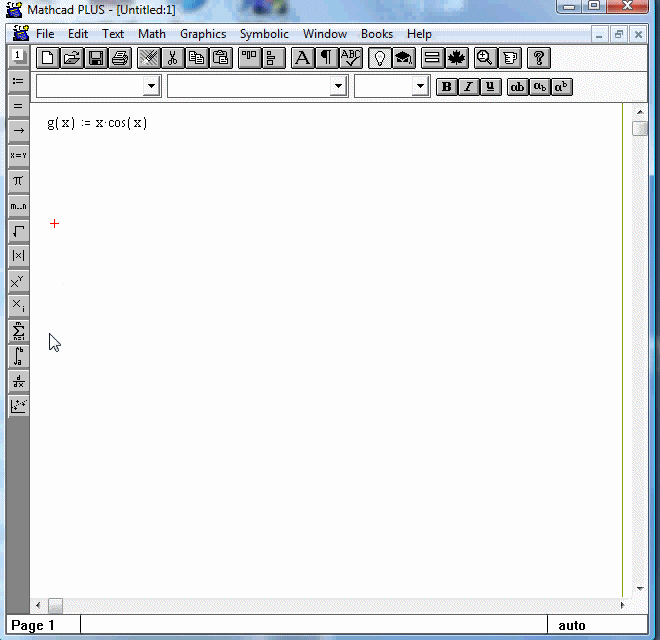The height and width of the screenshot is (640, 660).
Task: Open the X-Y plot graph palette button
Action: tap(18, 406)
